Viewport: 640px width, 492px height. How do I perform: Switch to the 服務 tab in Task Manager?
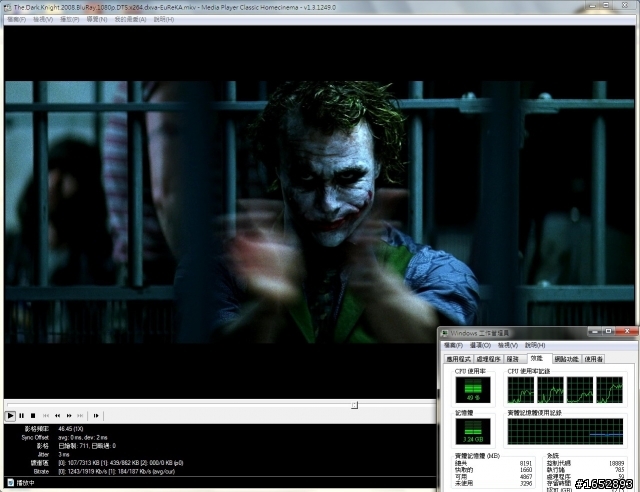[513, 359]
